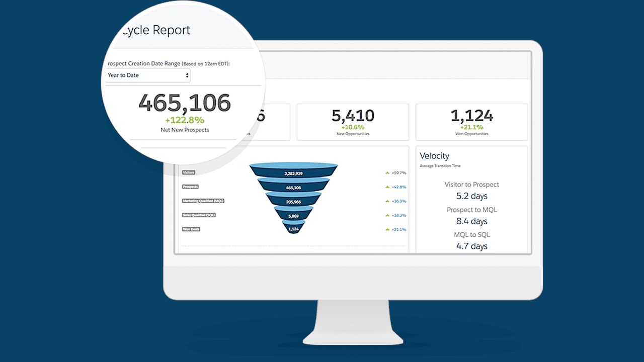Click the Prospects funnel stage label
Screen dimensions: 644x362
[191, 187]
